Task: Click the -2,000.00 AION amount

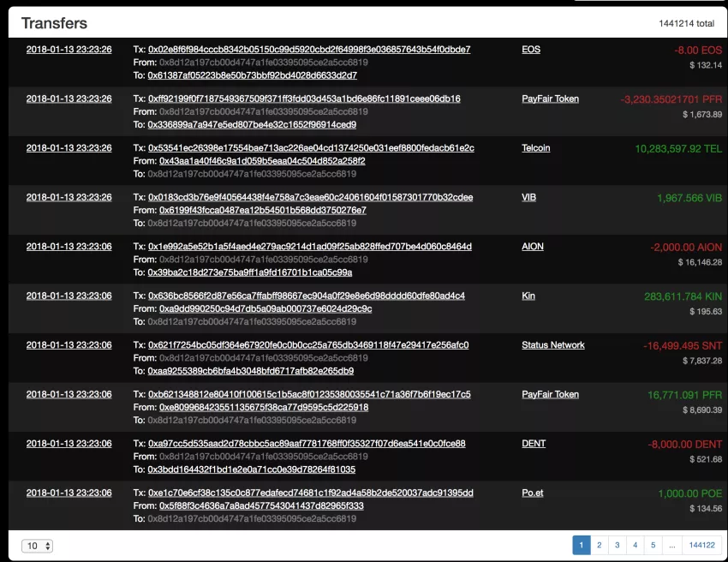Action: click(x=686, y=247)
